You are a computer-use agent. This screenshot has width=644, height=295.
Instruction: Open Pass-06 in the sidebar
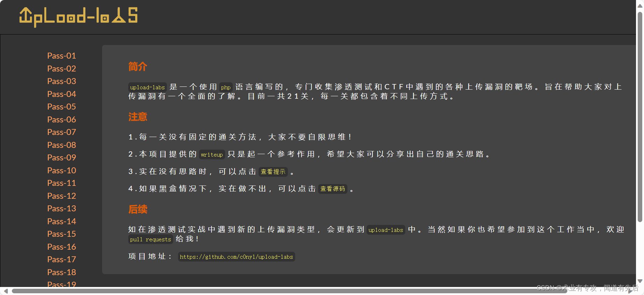click(62, 120)
